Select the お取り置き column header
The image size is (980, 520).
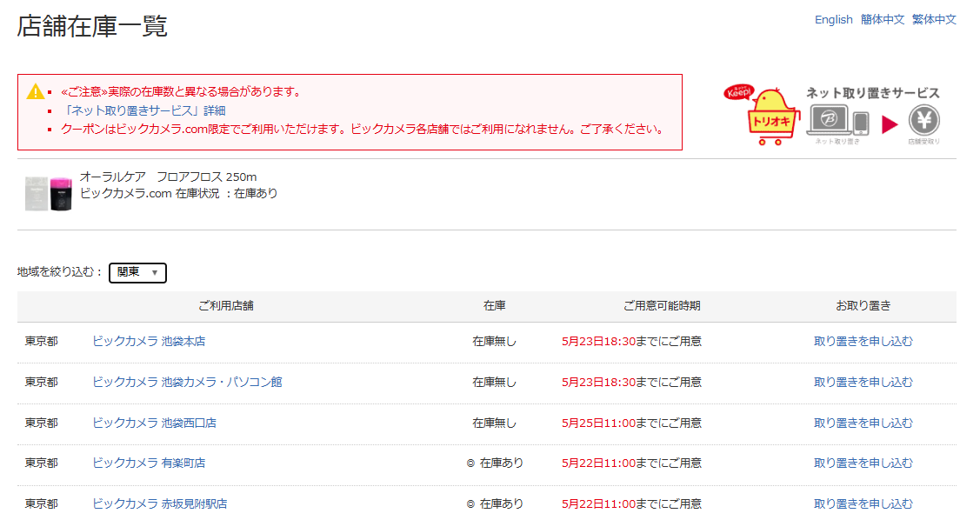(x=863, y=305)
